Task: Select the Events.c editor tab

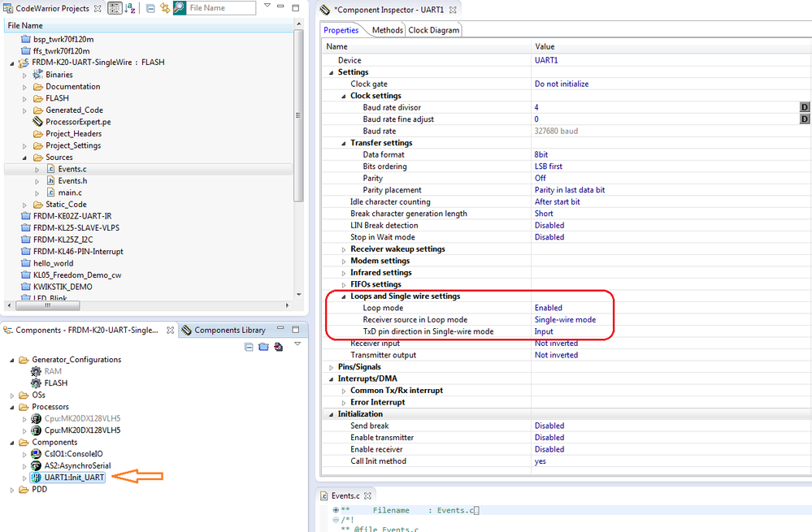Action: 345,495
